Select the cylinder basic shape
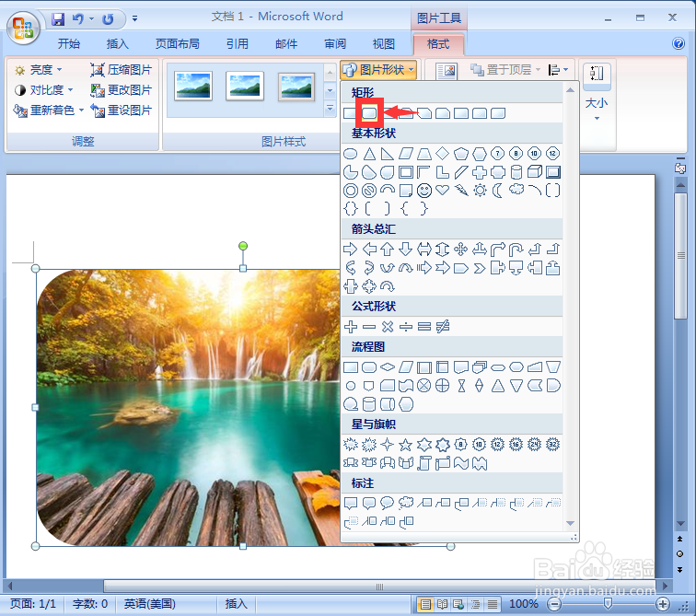Image resolution: width=696 pixels, height=616 pixels. click(516, 172)
